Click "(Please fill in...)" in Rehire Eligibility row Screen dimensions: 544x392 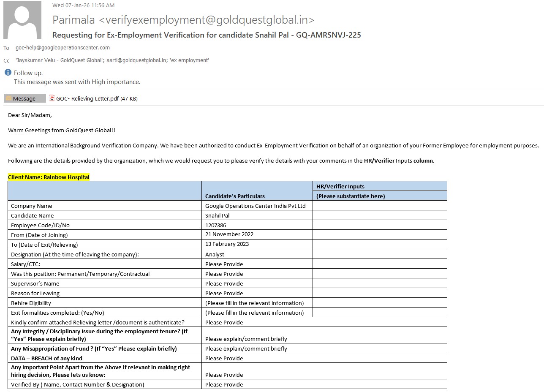255,303
